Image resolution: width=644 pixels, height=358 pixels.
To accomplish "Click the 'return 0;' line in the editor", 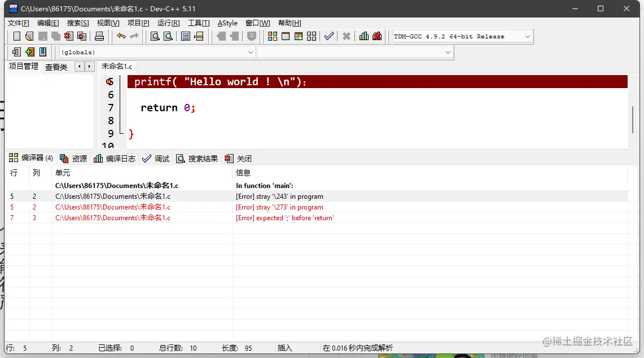I will [168, 108].
